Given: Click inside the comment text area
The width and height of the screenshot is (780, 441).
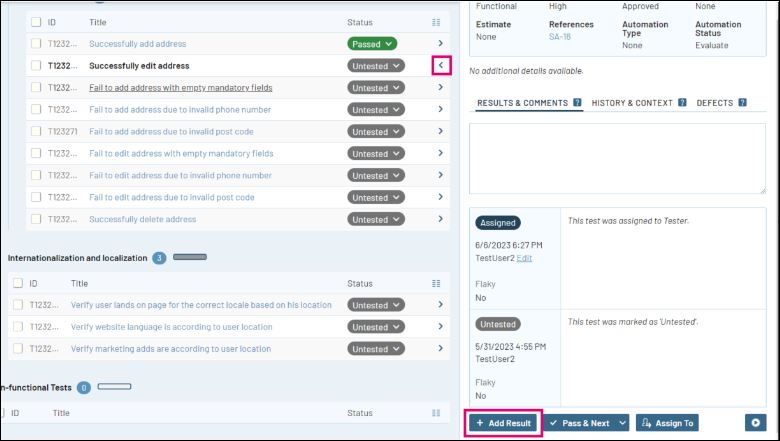Looking at the screenshot, I should click(x=616, y=158).
